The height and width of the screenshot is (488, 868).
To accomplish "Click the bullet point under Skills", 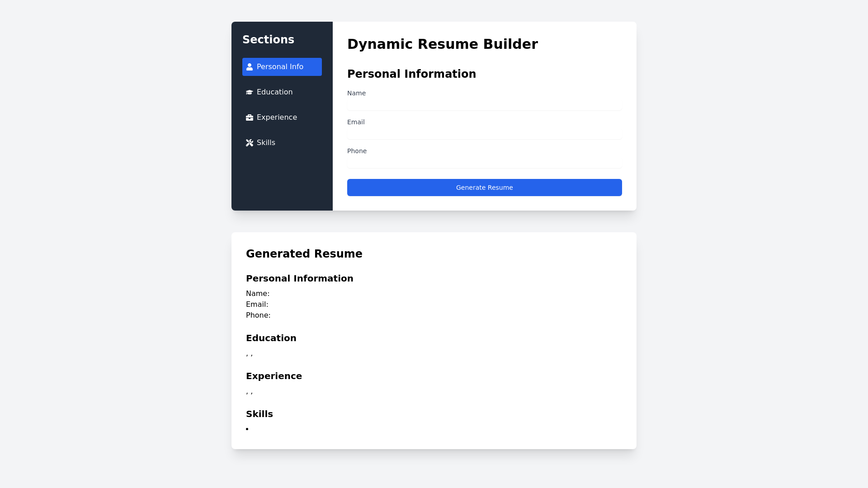I will click(x=247, y=428).
